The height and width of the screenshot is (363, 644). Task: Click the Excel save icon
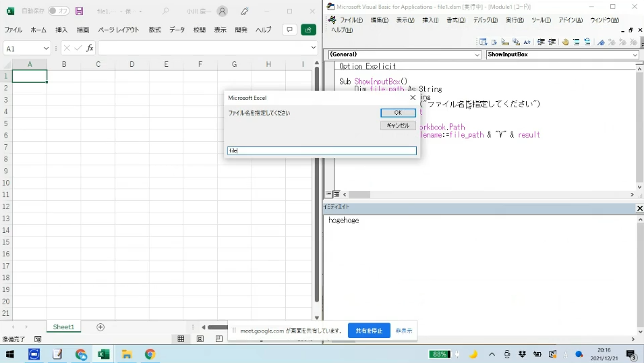pos(80,11)
